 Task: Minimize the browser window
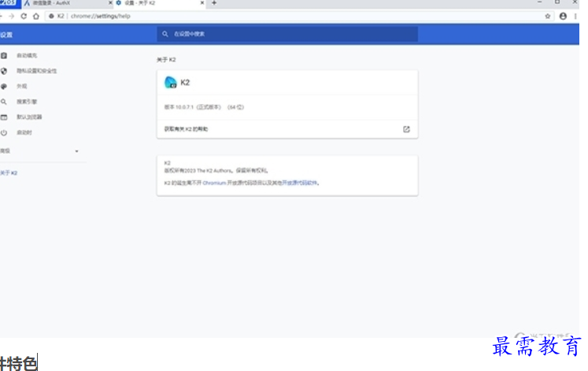tap(539, 2)
